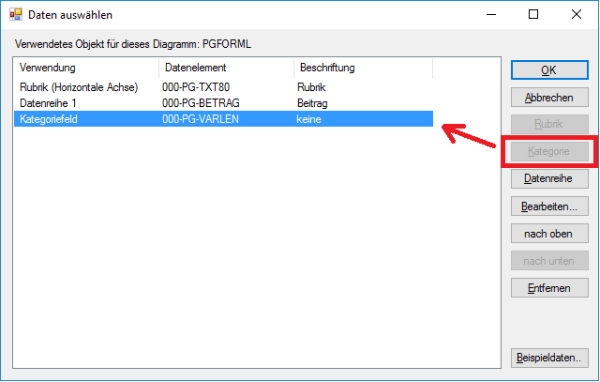This screenshot has width=600, height=382.
Task: Click the 000-PG-BETRAG data element cell
Action: pyautogui.click(x=201, y=103)
